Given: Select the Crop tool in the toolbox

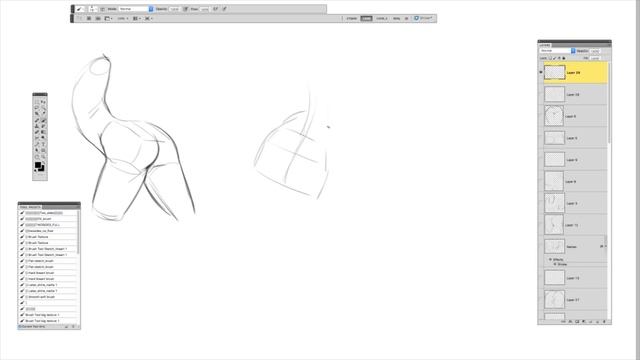Looking at the screenshot, I should coord(37,113).
